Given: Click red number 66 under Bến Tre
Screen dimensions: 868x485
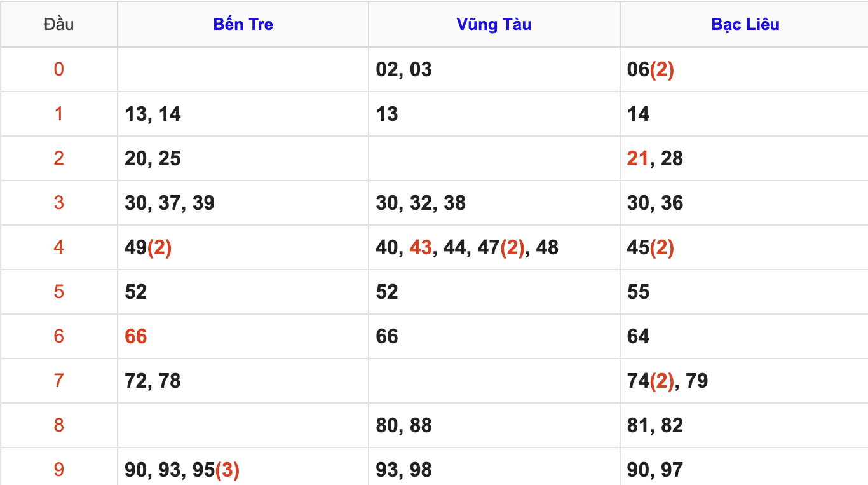Looking at the screenshot, I should click(136, 336).
